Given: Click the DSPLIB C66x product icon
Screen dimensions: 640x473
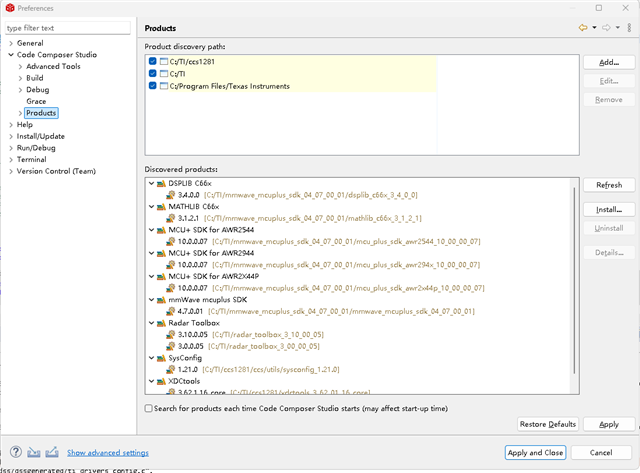Looking at the screenshot, I should (161, 184).
